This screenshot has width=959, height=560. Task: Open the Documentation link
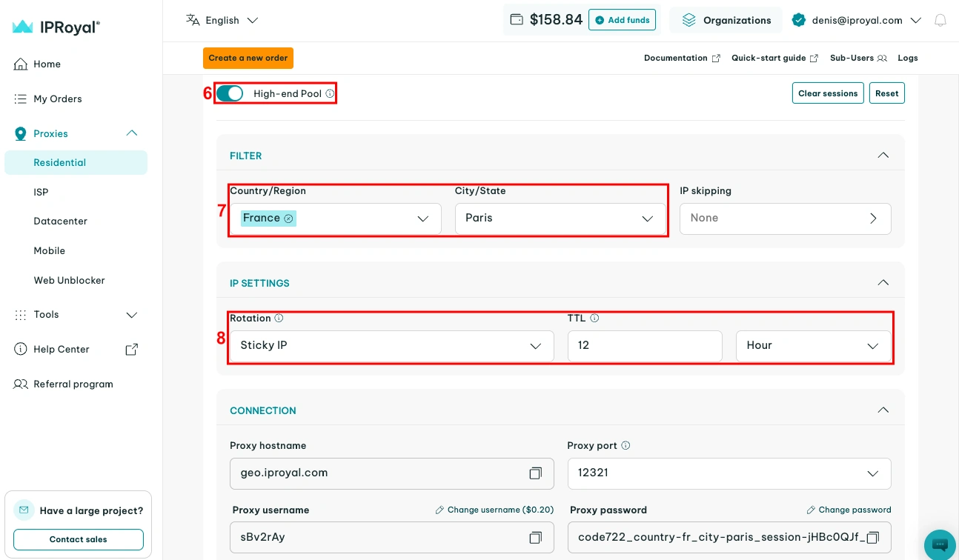(x=682, y=58)
